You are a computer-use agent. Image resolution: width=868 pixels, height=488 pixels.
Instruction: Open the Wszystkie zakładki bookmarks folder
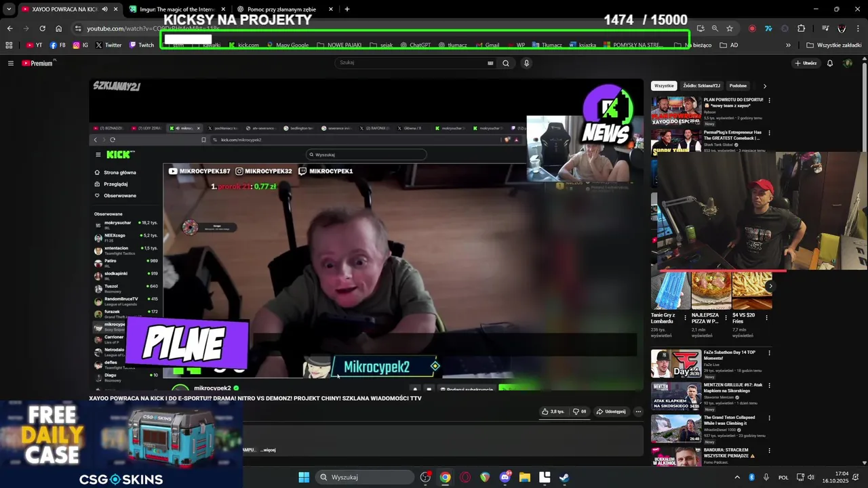pos(834,45)
